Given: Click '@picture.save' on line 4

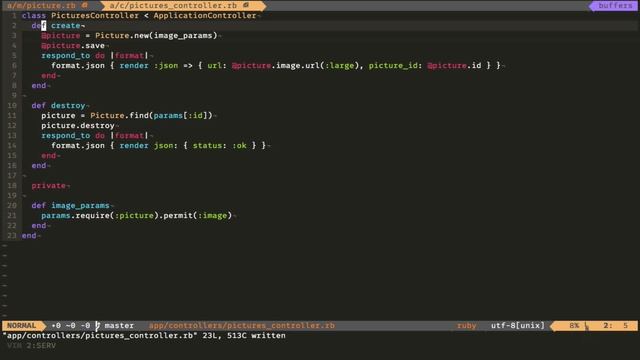Looking at the screenshot, I should click(x=73, y=46).
